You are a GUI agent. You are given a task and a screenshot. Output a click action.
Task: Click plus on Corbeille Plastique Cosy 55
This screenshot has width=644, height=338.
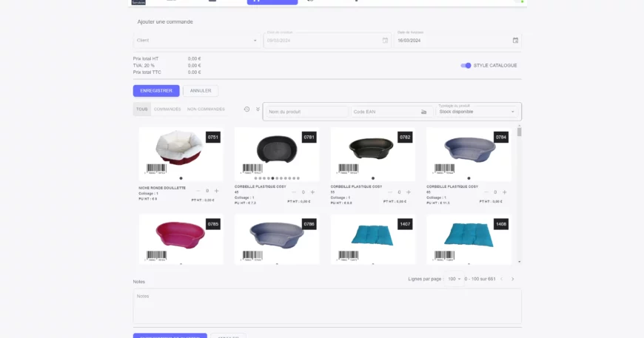click(409, 192)
